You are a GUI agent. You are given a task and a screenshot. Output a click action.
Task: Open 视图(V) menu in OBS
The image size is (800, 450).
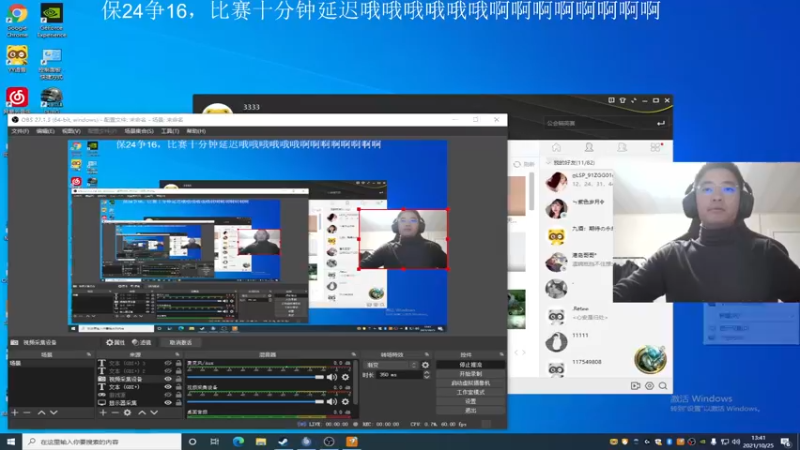[71, 131]
